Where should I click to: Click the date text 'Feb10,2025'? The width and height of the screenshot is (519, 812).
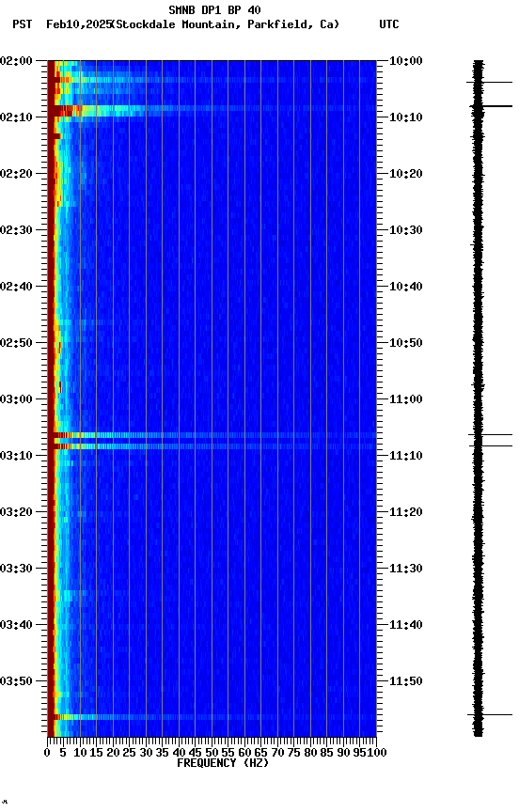(79, 24)
